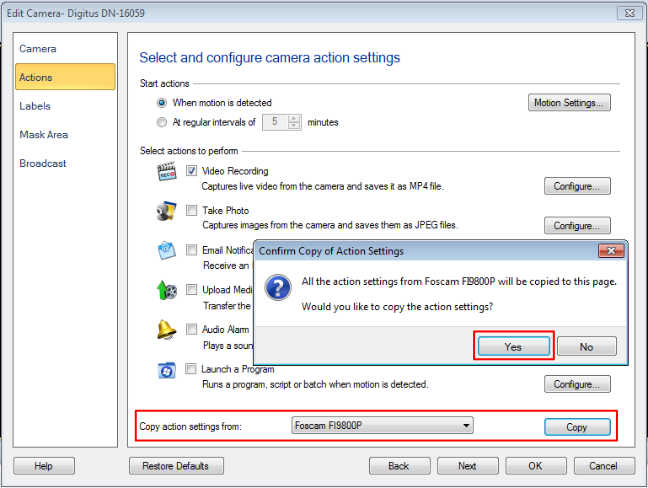Close the Confirm Copy dialog

pyautogui.click(x=610, y=250)
